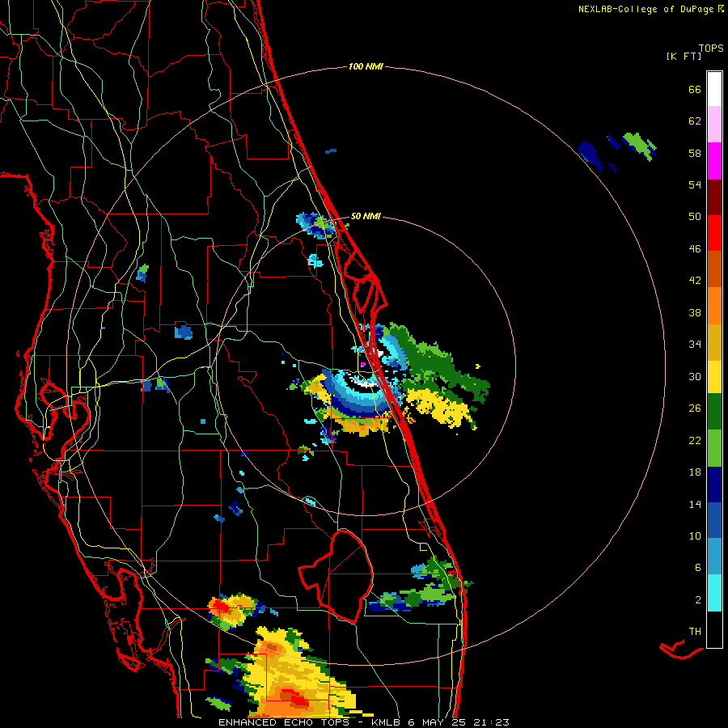Click the legend value "26"
728x728 pixels.
tap(695, 408)
